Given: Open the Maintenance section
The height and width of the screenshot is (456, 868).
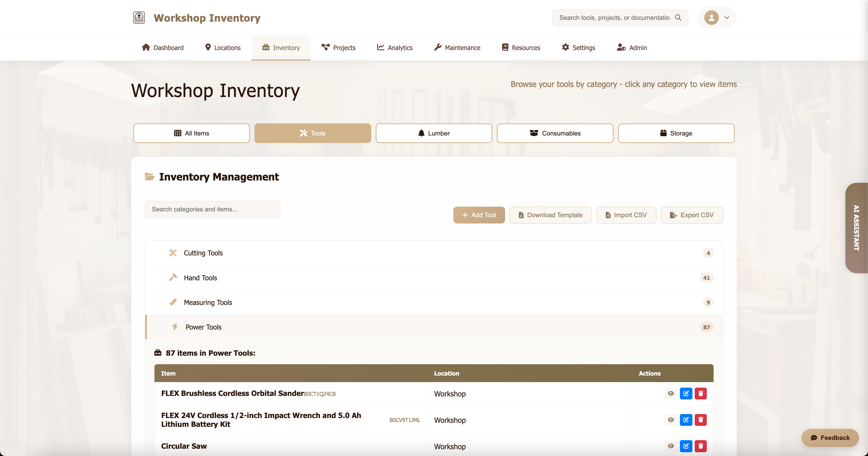Looking at the screenshot, I should (x=457, y=48).
